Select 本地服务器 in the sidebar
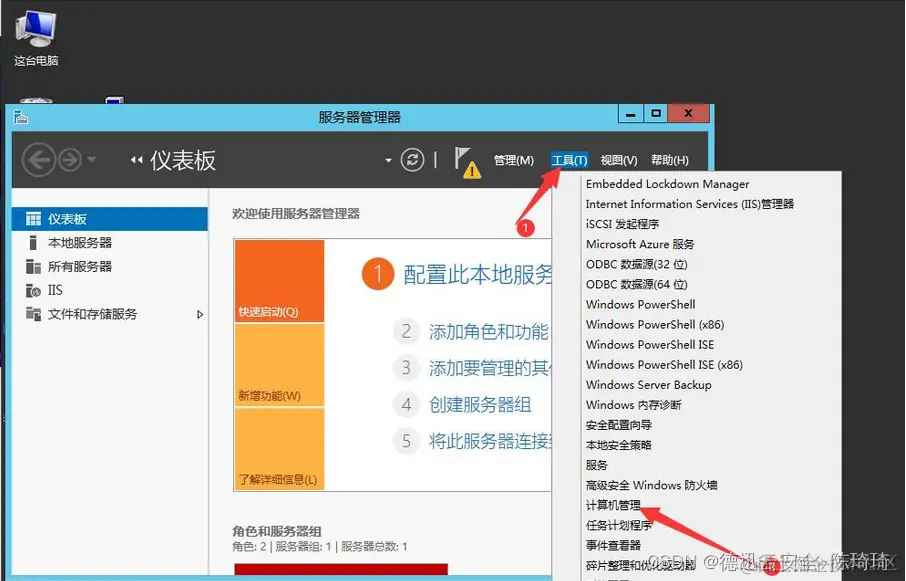This screenshot has width=906, height=581. pos(110,243)
